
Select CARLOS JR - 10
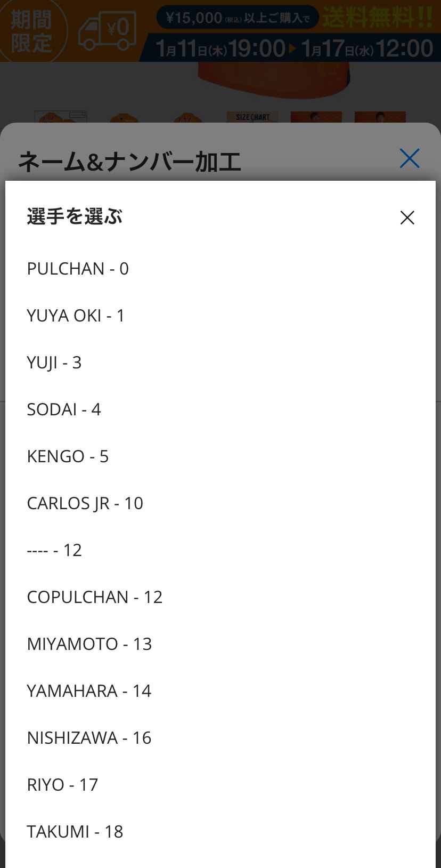pyautogui.click(x=85, y=503)
